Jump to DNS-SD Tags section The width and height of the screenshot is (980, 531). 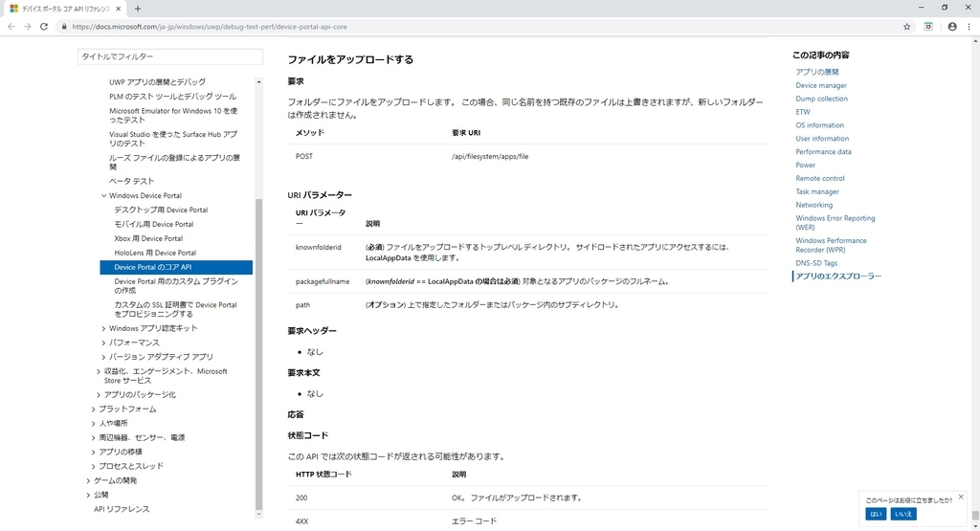(816, 264)
